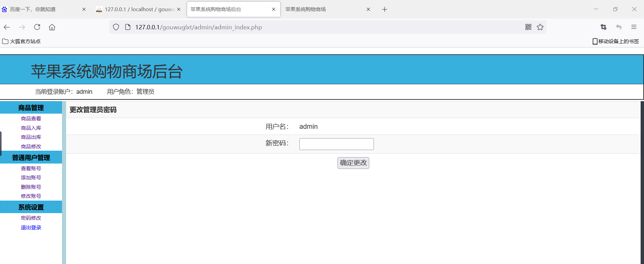Screen dimensions: 644x264
Task: Click the address bar URL
Action: click(199, 27)
